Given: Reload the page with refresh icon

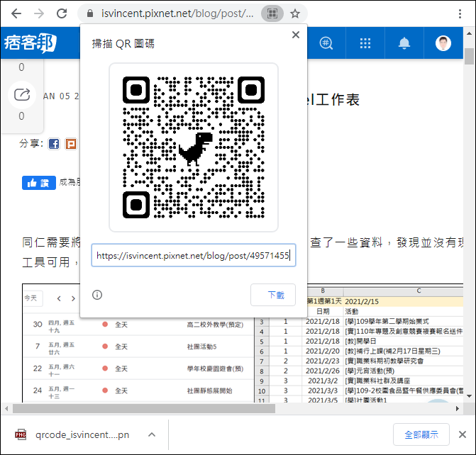Looking at the screenshot, I should point(62,13).
